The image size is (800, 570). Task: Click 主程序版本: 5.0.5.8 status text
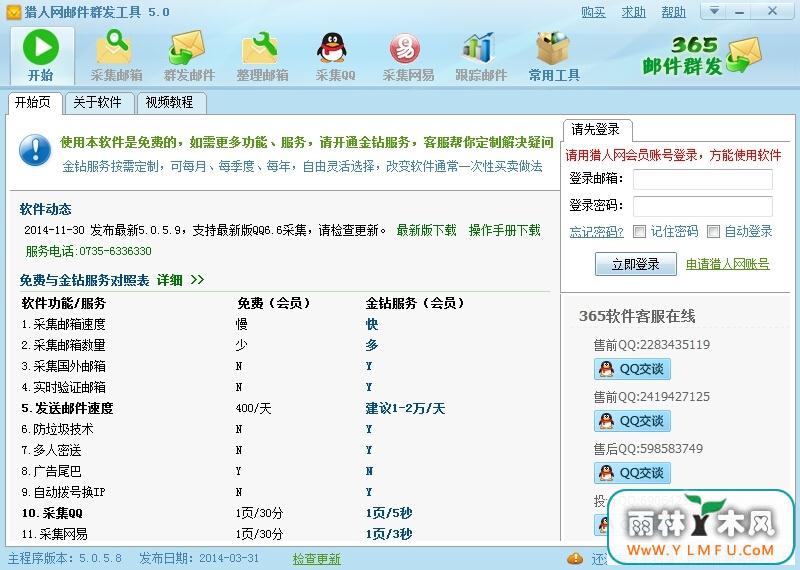click(x=65, y=558)
